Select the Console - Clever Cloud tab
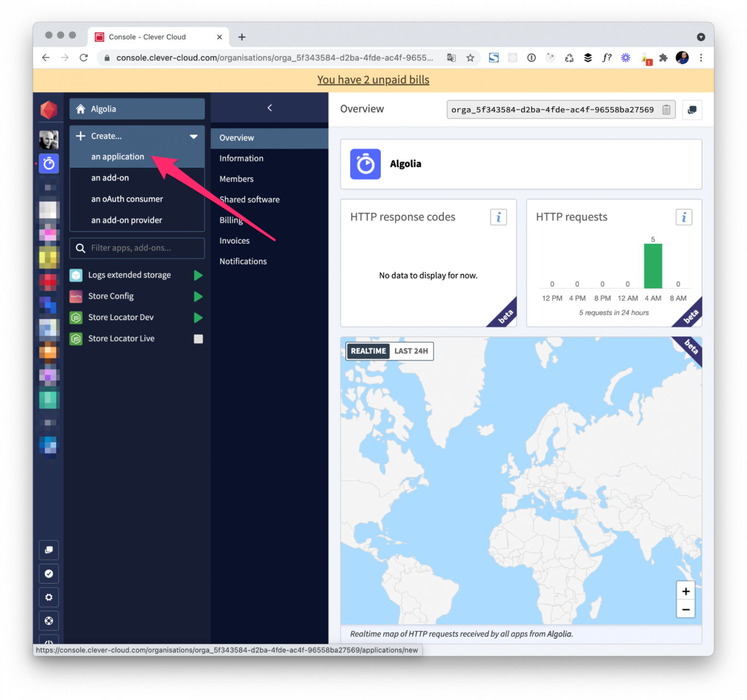Image resolution: width=747 pixels, height=700 pixels. 159,37
